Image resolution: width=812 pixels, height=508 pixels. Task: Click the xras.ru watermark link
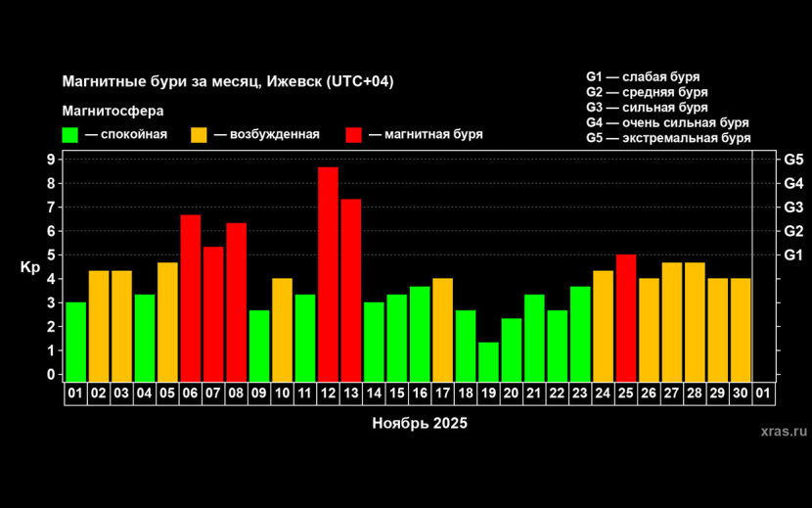point(783,430)
